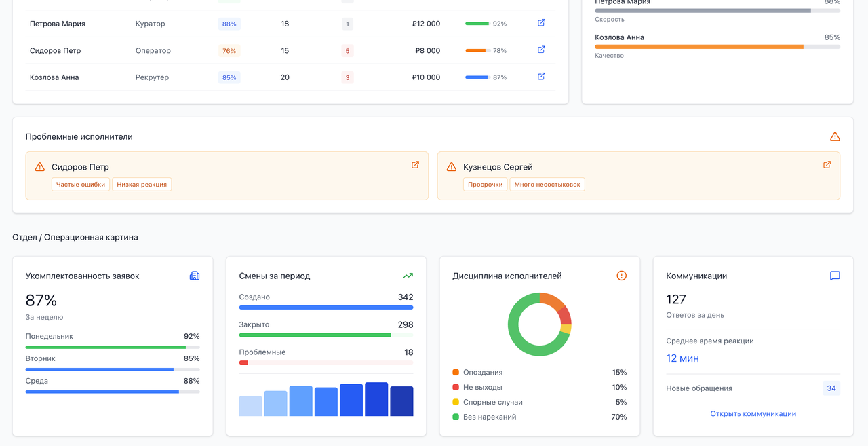Image resolution: width=868 pixels, height=446 pixels.
Task: Click warning icon in Проблемные исполнители header
Action: pos(835,136)
